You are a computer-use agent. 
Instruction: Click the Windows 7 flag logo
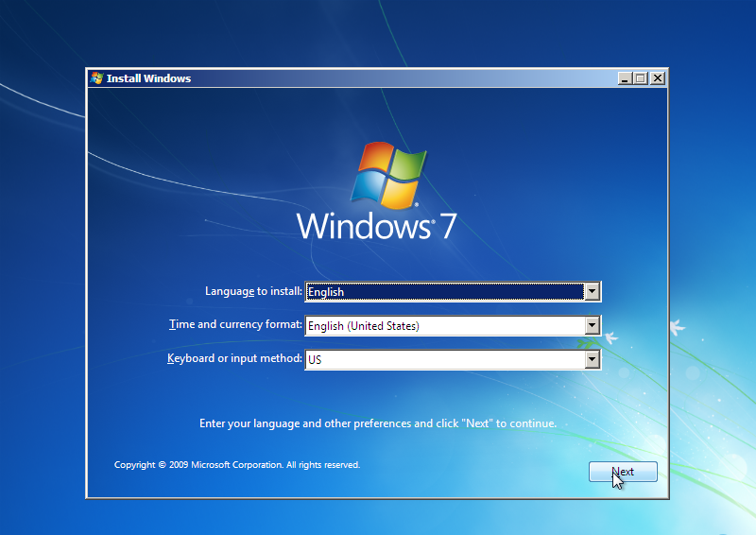click(388, 175)
